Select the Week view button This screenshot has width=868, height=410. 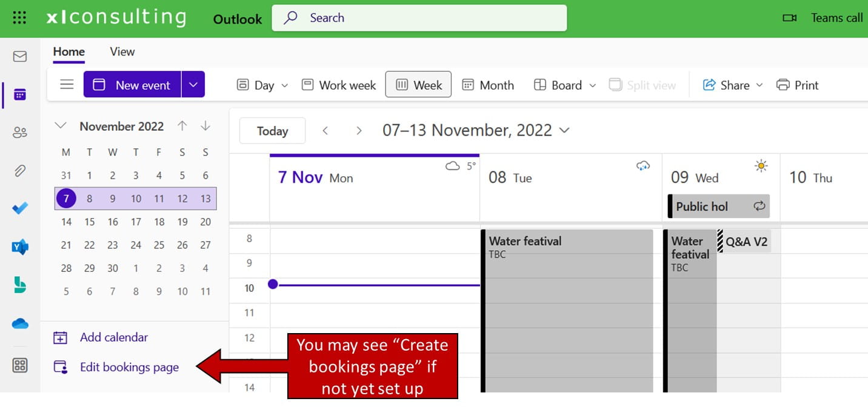pyautogui.click(x=418, y=85)
